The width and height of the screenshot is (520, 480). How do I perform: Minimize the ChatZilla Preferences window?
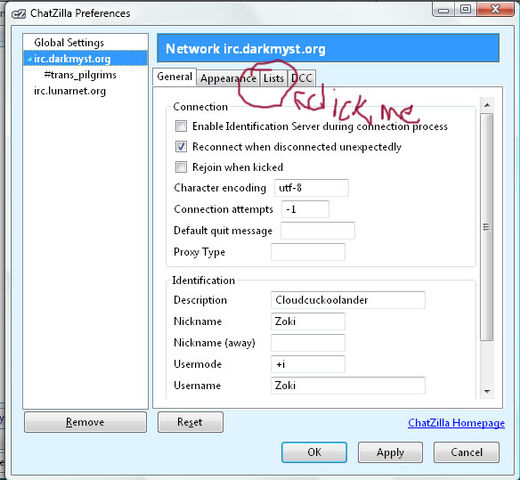[x=443, y=9]
